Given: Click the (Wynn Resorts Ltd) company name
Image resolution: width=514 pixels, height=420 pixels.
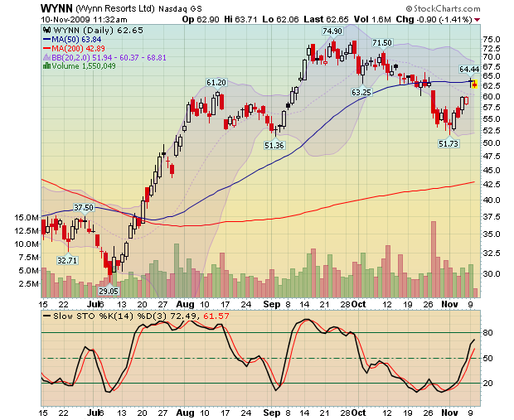Looking at the screenshot, I should click(x=115, y=8).
